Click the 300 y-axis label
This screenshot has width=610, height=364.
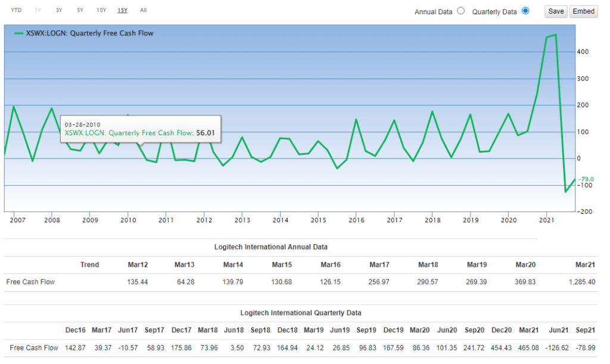(583, 79)
